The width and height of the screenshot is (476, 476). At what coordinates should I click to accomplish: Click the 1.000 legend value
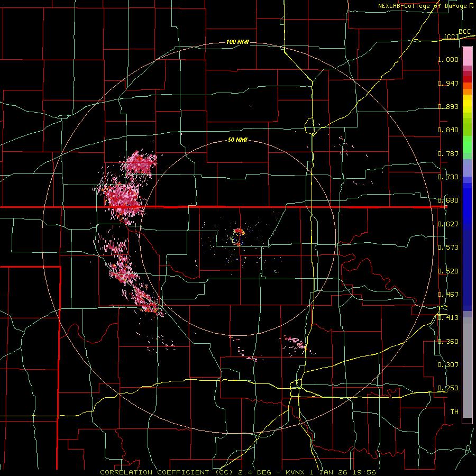tap(448, 59)
